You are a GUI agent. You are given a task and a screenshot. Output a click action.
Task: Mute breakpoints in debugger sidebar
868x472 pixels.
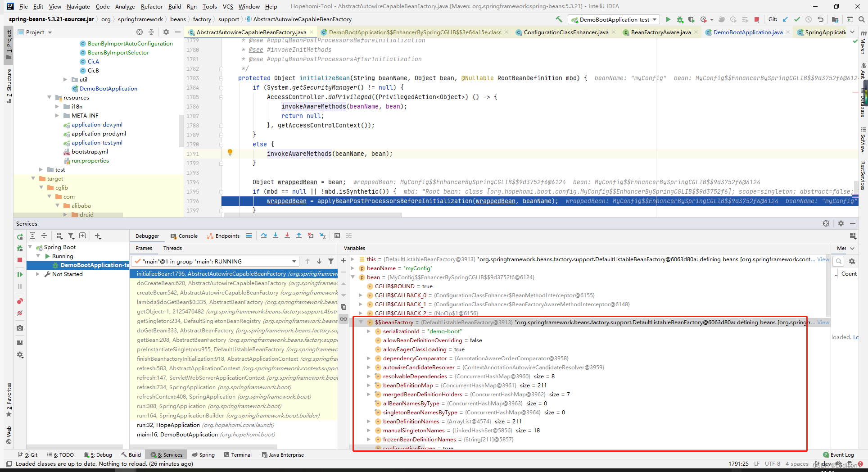pos(20,313)
